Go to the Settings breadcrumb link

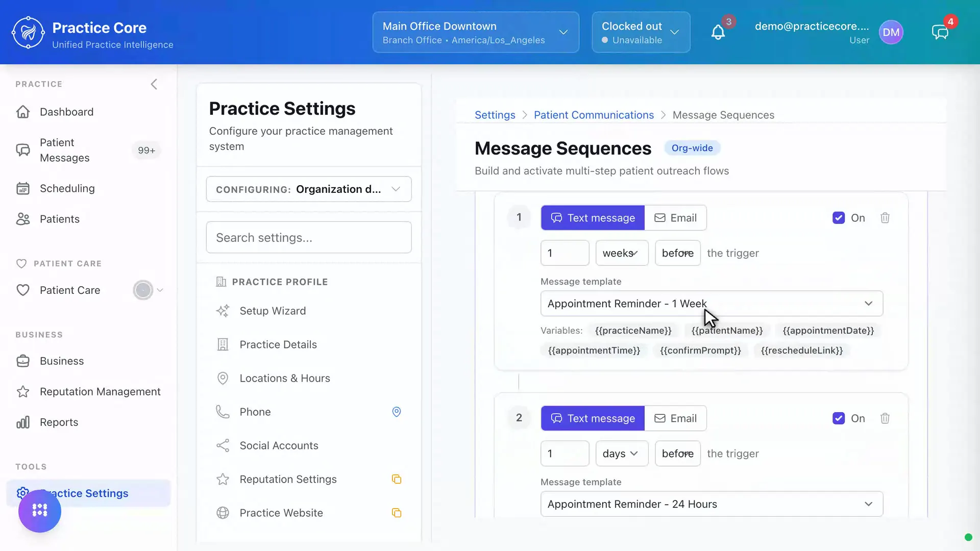pyautogui.click(x=495, y=115)
